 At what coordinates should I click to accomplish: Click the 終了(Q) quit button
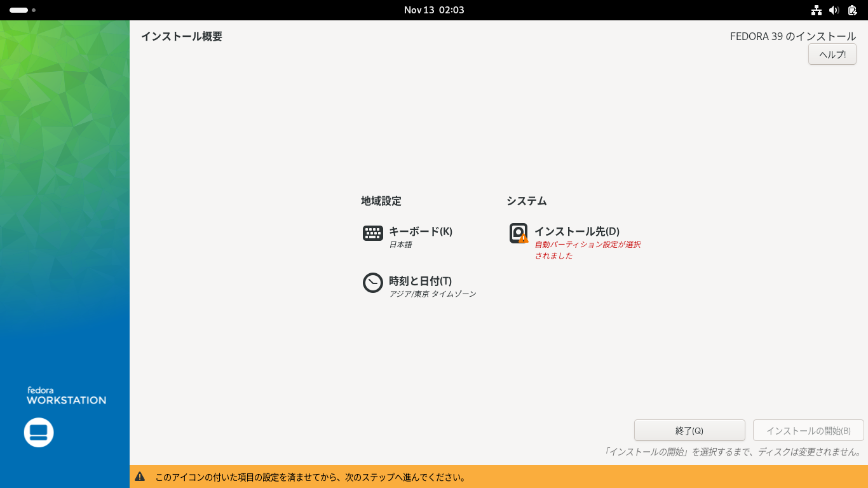[689, 430]
